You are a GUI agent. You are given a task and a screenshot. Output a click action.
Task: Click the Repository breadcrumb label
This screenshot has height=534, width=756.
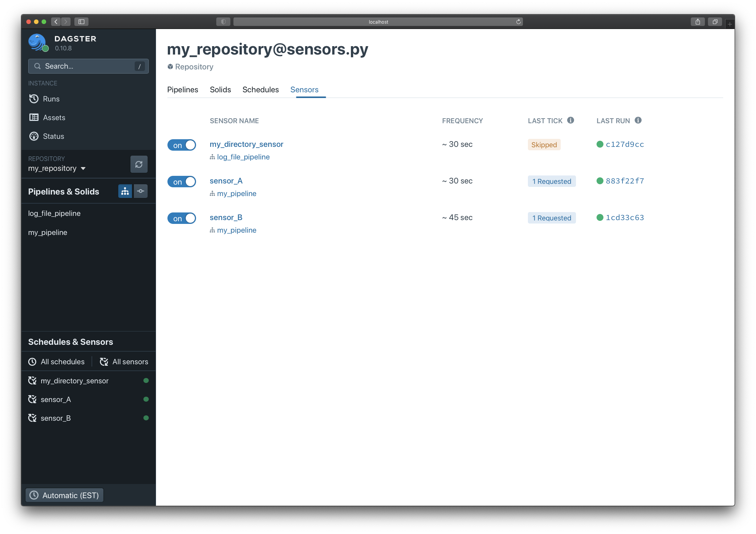pos(194,67)
